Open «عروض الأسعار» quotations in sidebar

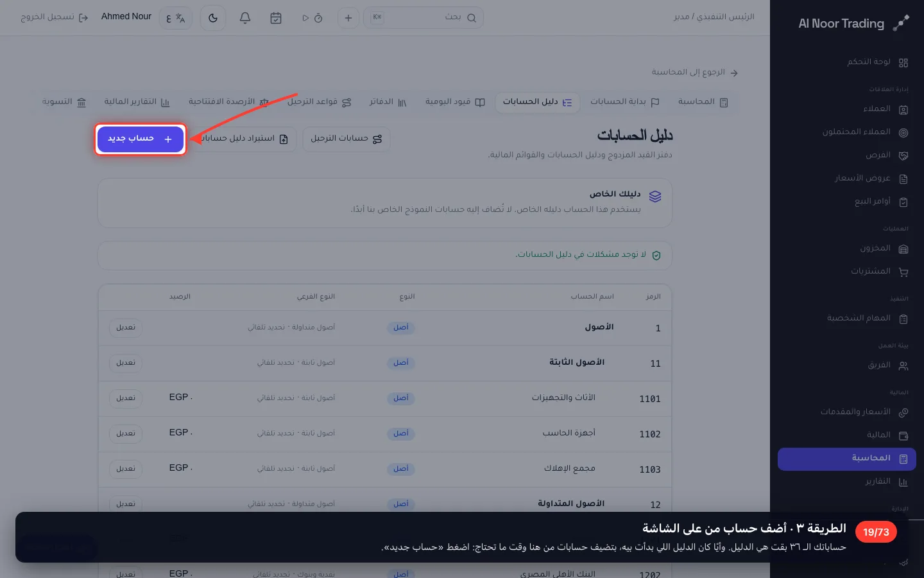[847, 179]
